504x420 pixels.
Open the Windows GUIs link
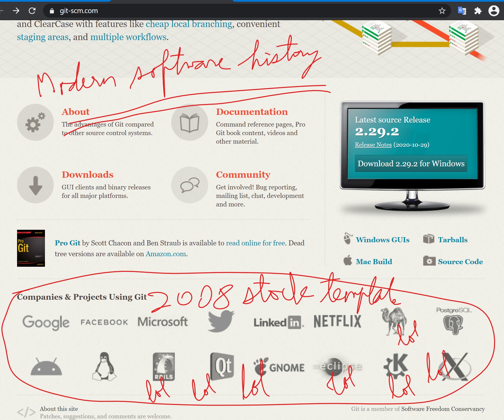pos(383,240)
